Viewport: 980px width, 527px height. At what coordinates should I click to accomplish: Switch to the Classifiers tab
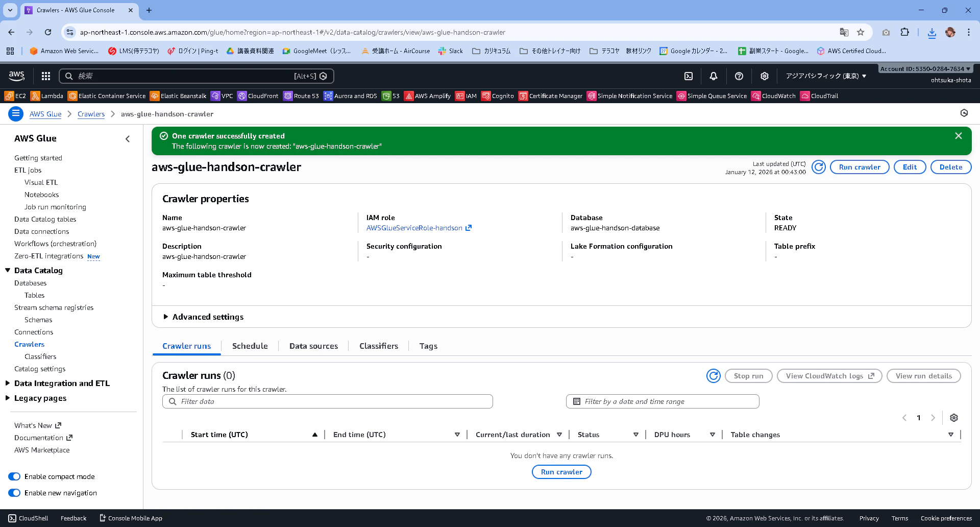pos(379,346)
